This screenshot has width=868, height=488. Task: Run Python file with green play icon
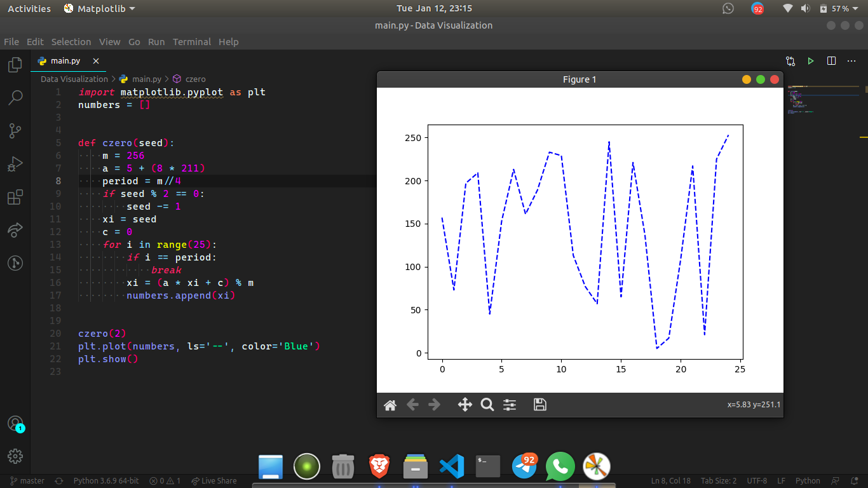811,61
